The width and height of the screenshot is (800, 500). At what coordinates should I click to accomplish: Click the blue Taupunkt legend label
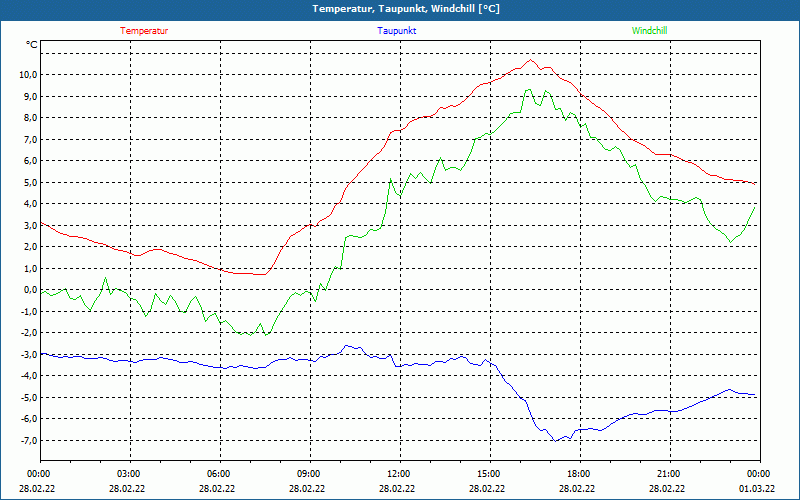coord(396,31)
